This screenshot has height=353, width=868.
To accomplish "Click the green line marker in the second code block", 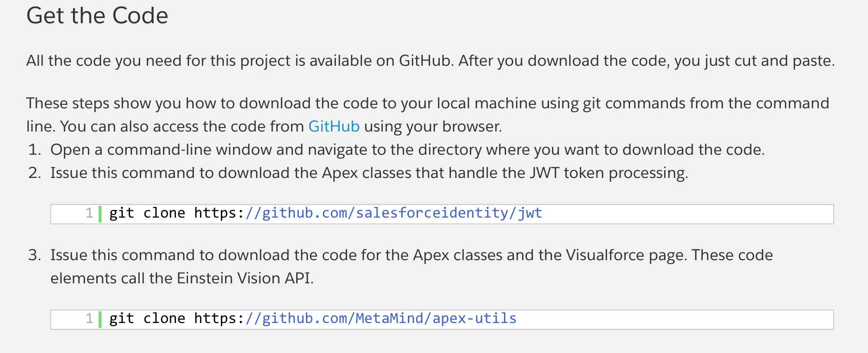I will tap(100, 319).
